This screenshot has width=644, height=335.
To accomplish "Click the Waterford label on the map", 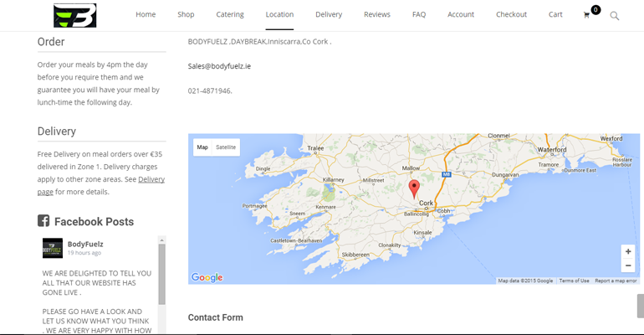I will click(552, 150).
